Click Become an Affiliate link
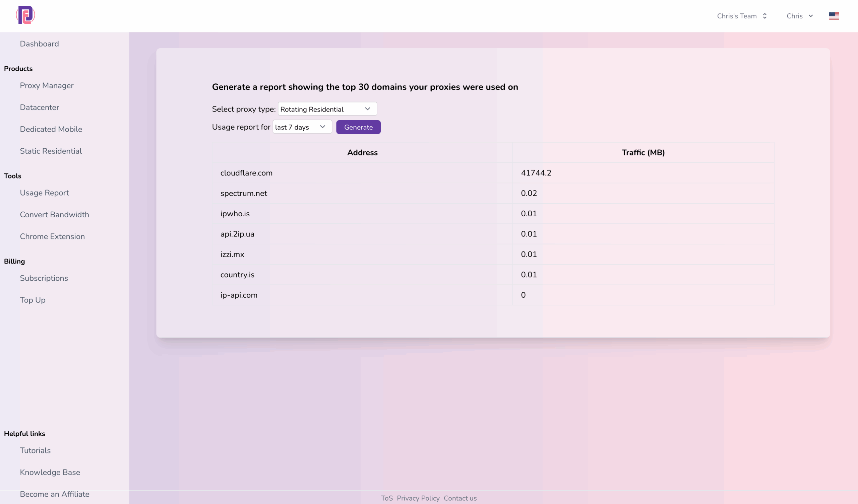Viewport: 858px width, 504px height. [x=55, y=494]
